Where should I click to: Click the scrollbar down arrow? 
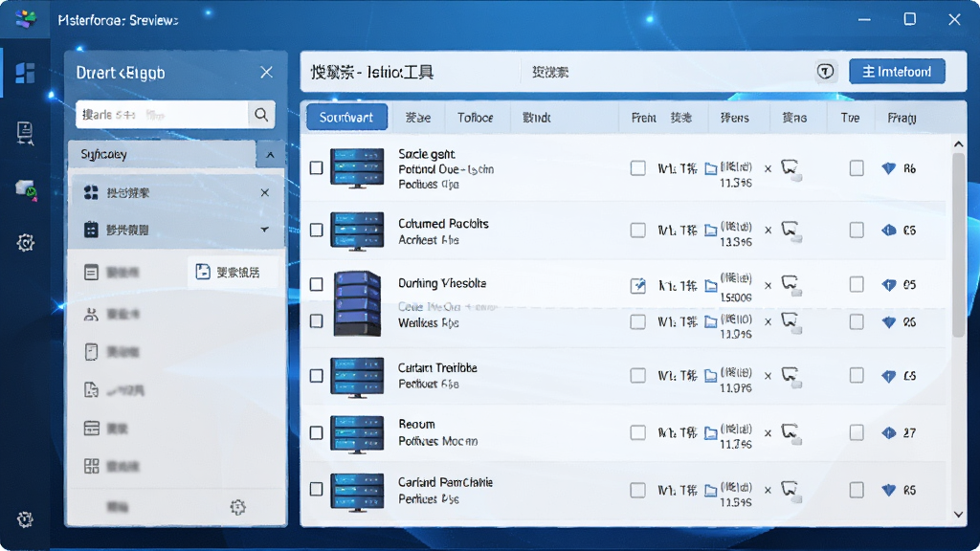pyautogui.click(x=959, y=515)
